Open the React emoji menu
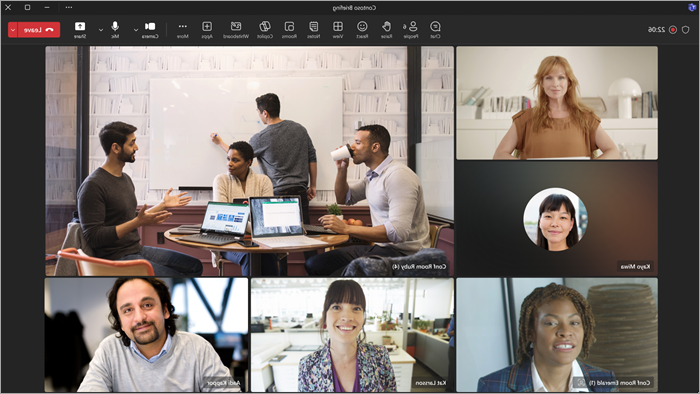 click(362, 30)
